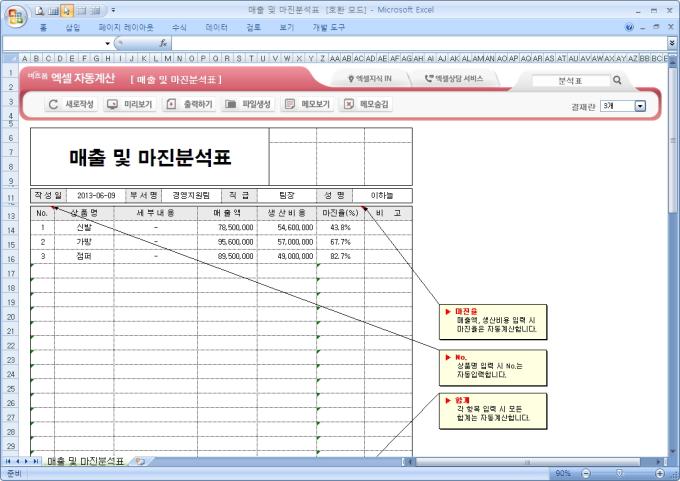Image resolution: width=680 pixels, height=481 pixels.
Task: Open the 개발 도구 ribbon tab
Action: tap(329, 28)
